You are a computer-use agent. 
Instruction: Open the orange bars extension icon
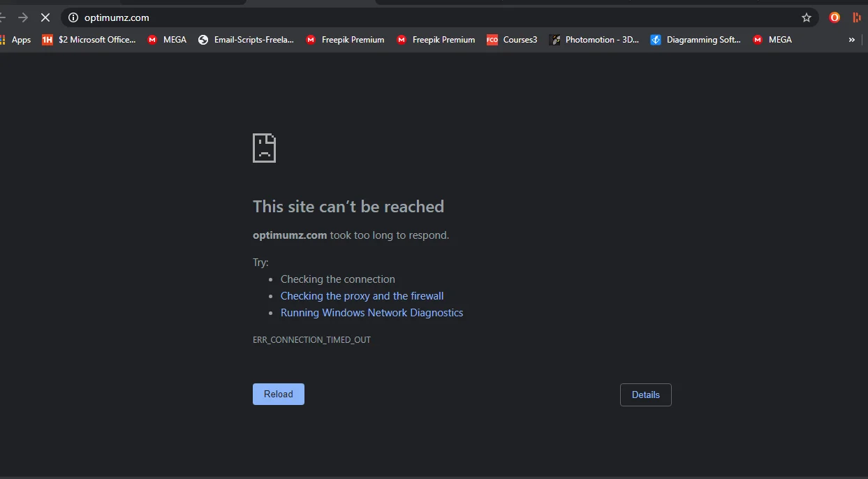pyautogui.click(x=857, y=17)
